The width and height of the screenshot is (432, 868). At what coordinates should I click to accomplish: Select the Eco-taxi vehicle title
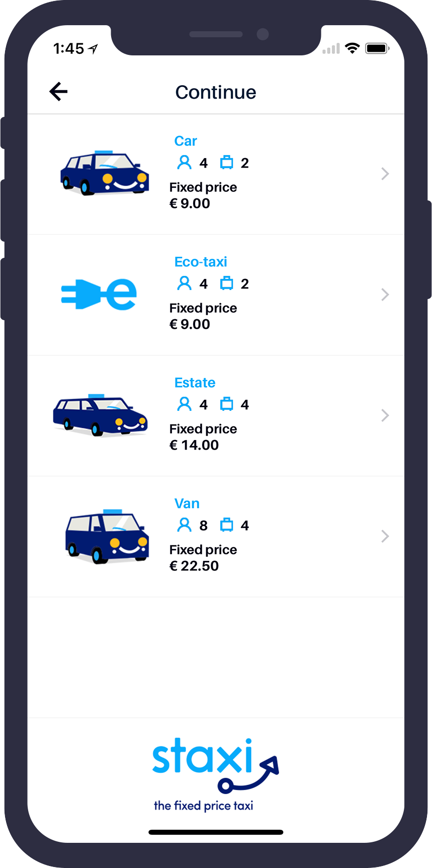[x=201, y=262]
